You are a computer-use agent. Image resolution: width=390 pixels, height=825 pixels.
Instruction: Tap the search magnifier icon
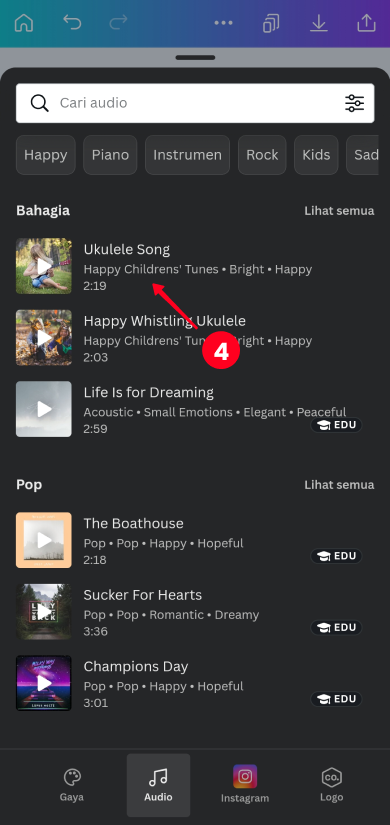(x=39, y=103)
